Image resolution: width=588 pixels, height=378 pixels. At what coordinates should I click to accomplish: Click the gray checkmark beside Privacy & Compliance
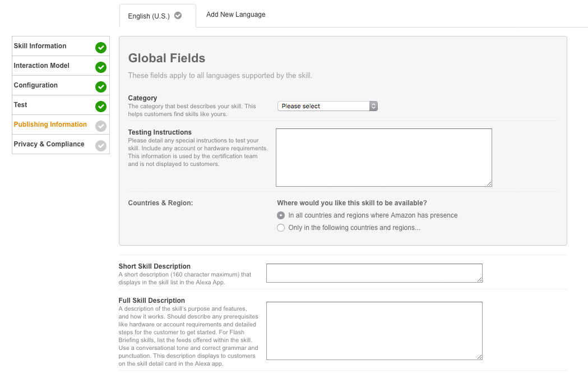(x=101, y=146)
